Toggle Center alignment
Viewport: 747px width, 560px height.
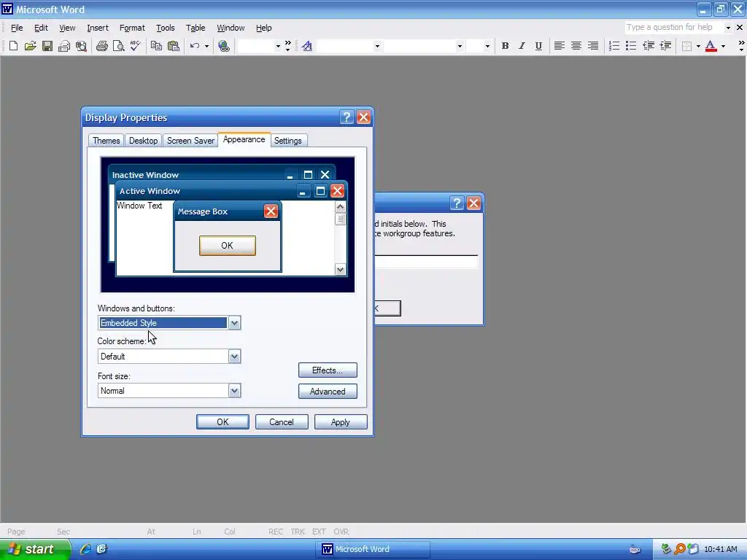tap(576, 46)
